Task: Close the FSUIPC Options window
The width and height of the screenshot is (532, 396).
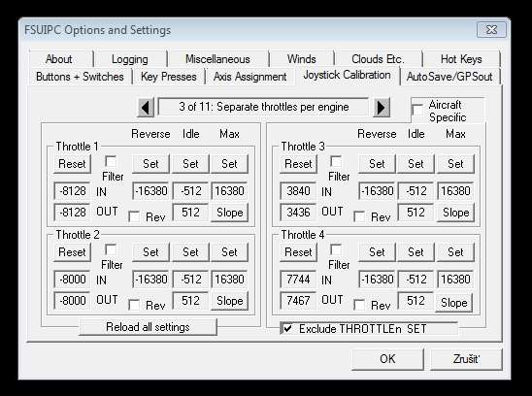Action: 491,30
